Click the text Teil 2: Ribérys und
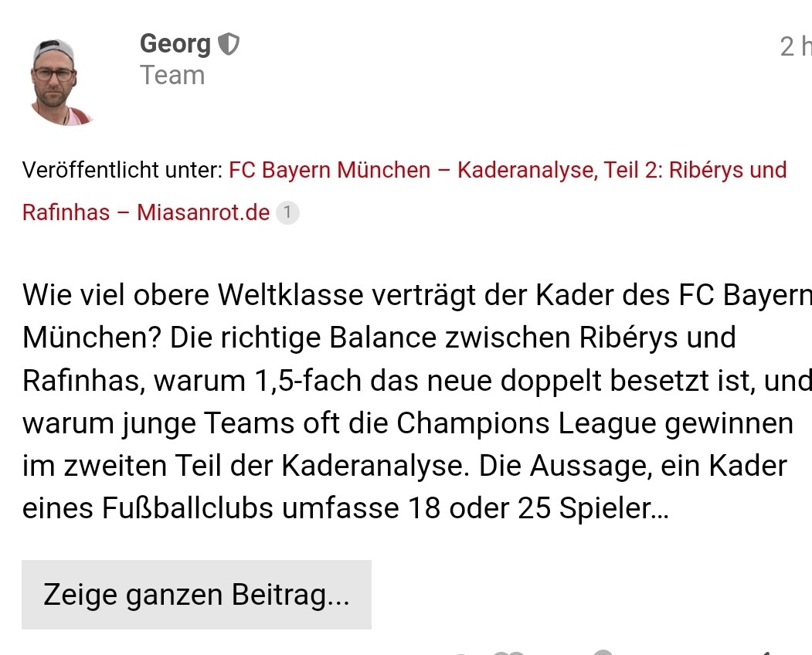812x655 pixels. tap(695, 170)
